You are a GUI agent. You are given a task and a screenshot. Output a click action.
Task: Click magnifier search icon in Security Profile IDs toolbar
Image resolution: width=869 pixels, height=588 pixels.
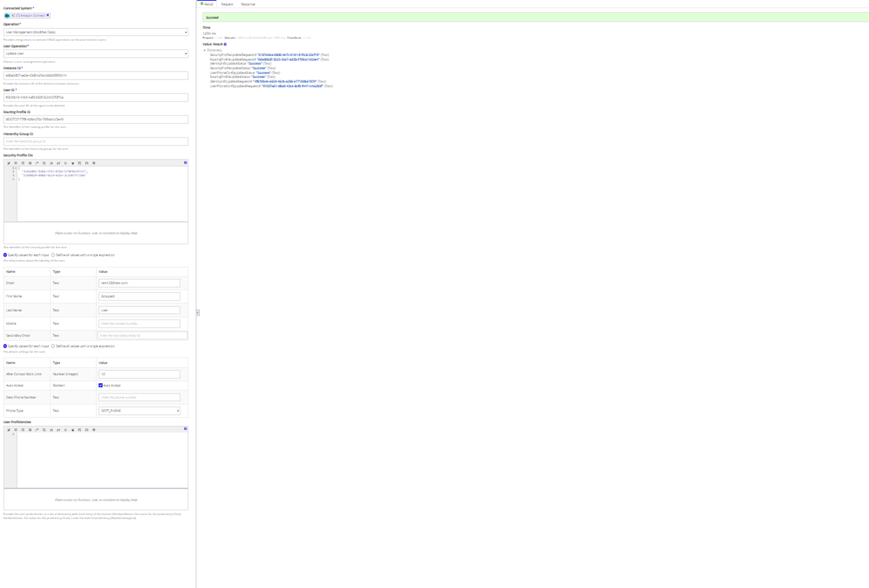click(x=44, y=163)
